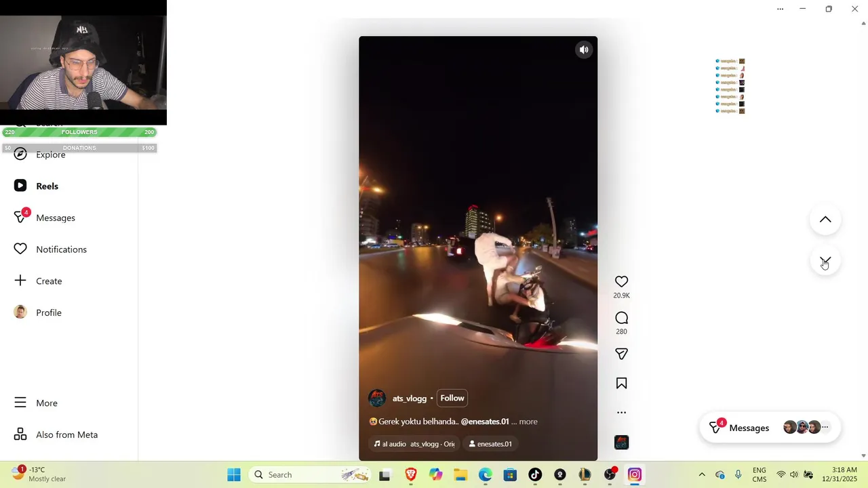
Task: Click the ats_vlogg profile avatar on reel
Action: 377,398
